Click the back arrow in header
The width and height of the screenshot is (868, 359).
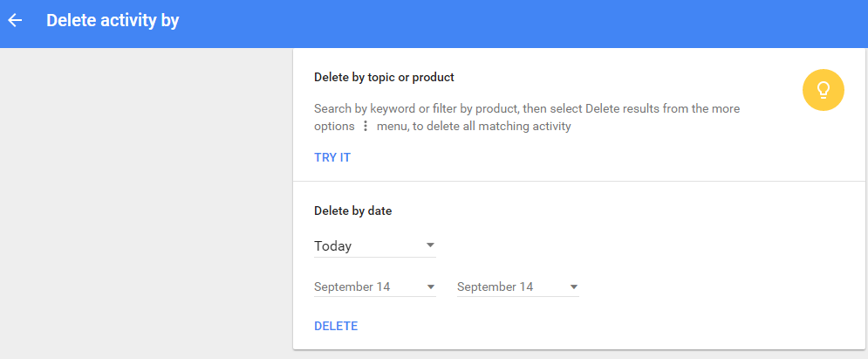click(x=15, y=20)
